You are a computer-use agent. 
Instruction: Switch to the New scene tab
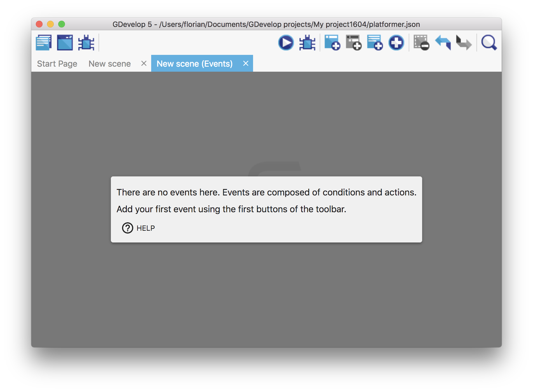110,64
